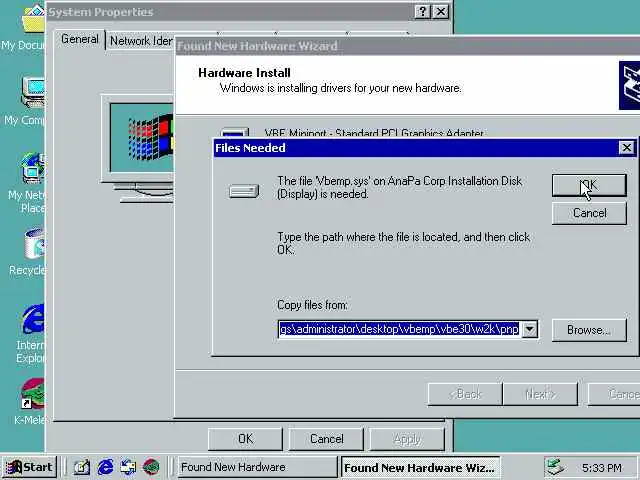Viewport: 640px width, 480px height.
Task: Open the Start menu
Action: [x=29, y=467]
